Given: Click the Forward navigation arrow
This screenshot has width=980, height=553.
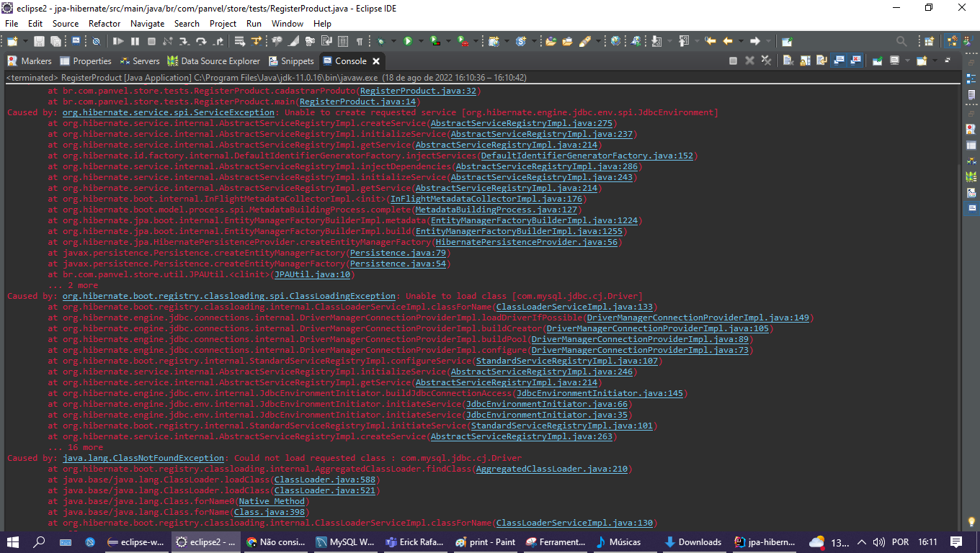Looking at the screenshot, I should [754, 41].
